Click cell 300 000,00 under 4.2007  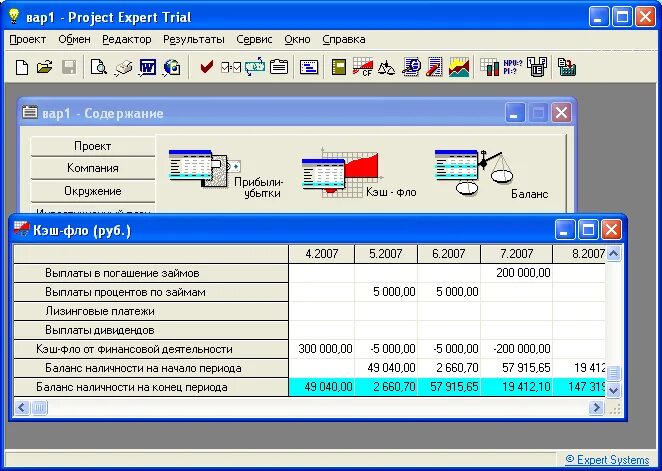coord(322,349)
